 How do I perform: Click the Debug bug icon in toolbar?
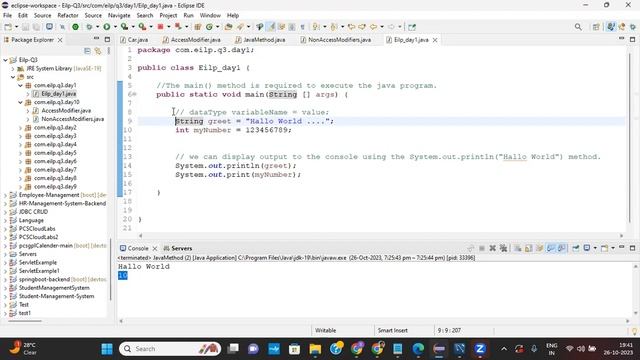pos(89,27)
